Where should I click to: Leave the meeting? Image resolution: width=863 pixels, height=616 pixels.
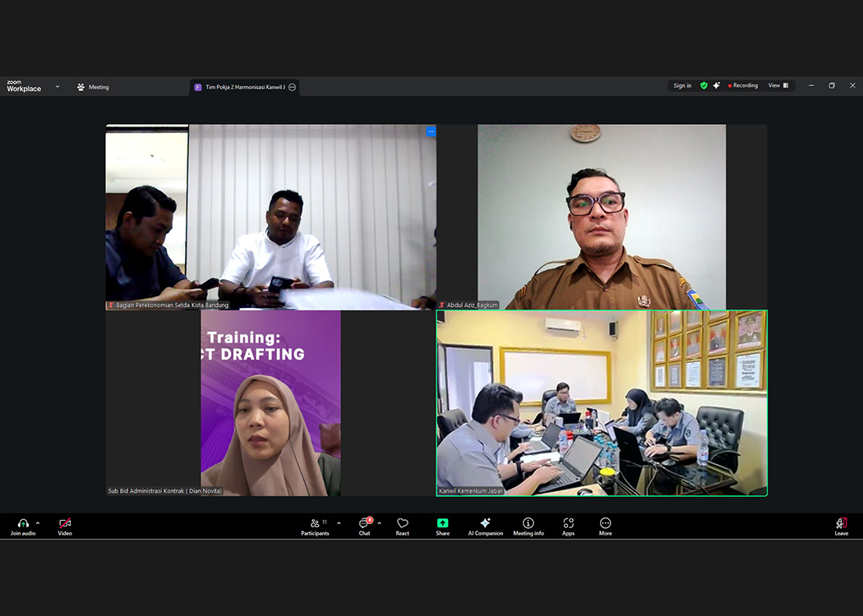tap(841, 526)
